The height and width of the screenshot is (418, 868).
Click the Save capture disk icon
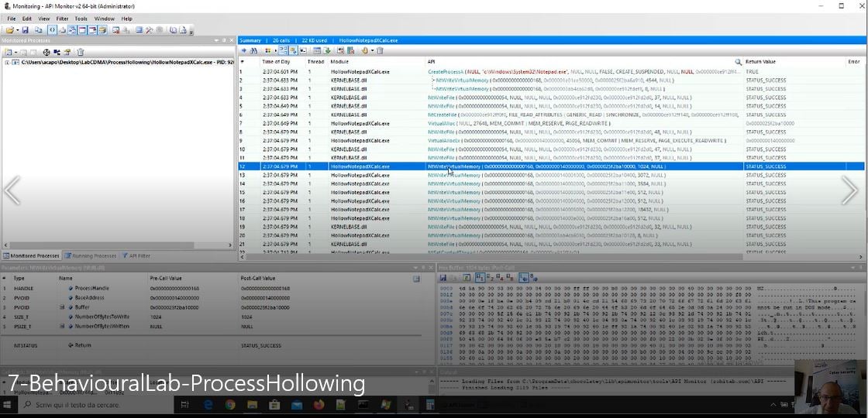coord(25,30)
